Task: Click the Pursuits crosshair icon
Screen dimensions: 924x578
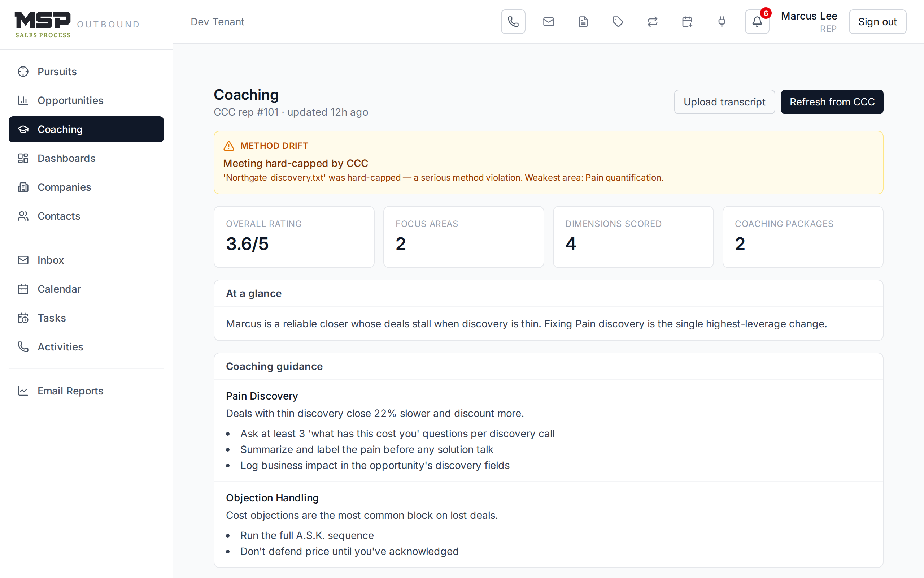Action: (x=23, y=72)
